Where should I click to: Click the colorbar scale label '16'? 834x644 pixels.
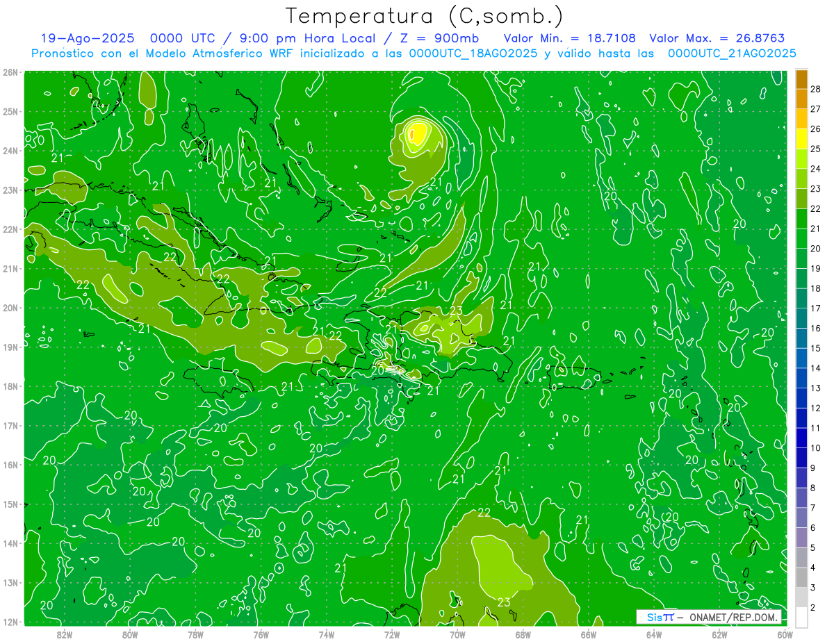[x=816, y=329]
